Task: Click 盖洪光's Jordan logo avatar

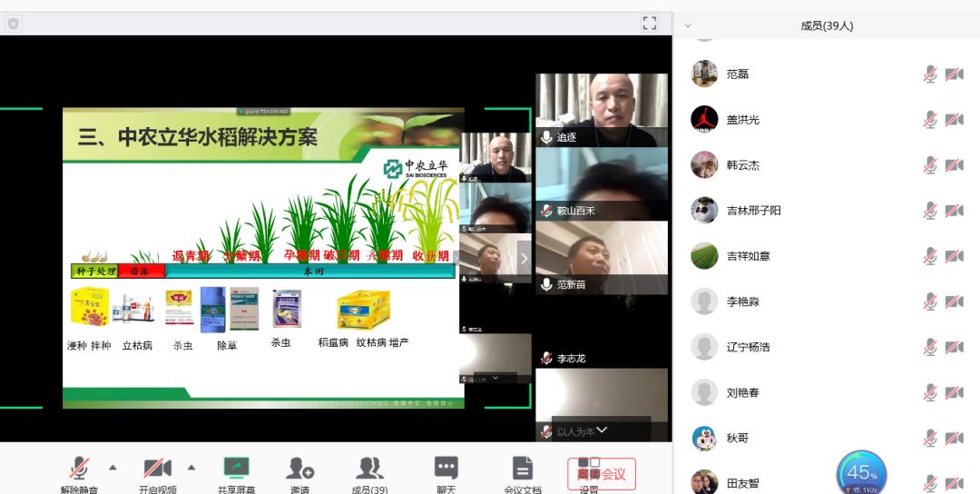Action: [704, 120]
